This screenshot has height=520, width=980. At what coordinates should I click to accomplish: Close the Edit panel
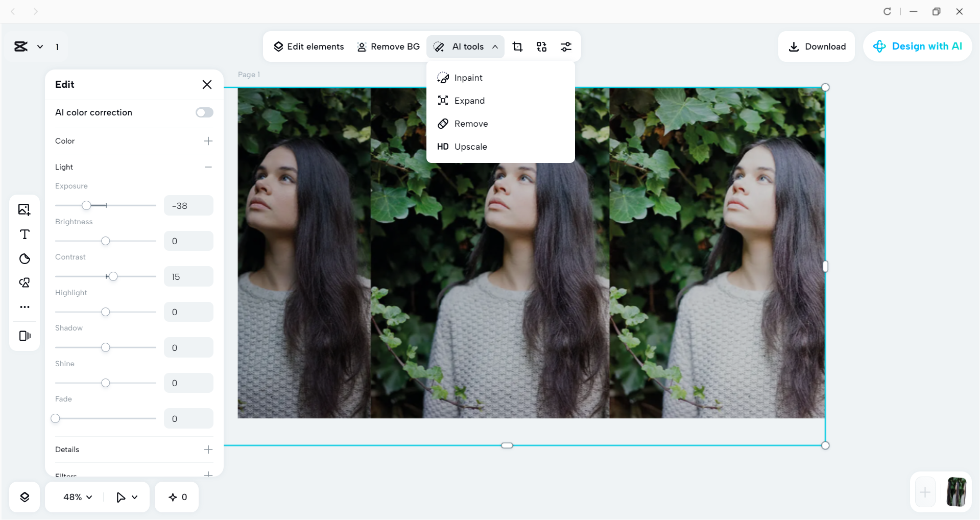coord(207,84)
